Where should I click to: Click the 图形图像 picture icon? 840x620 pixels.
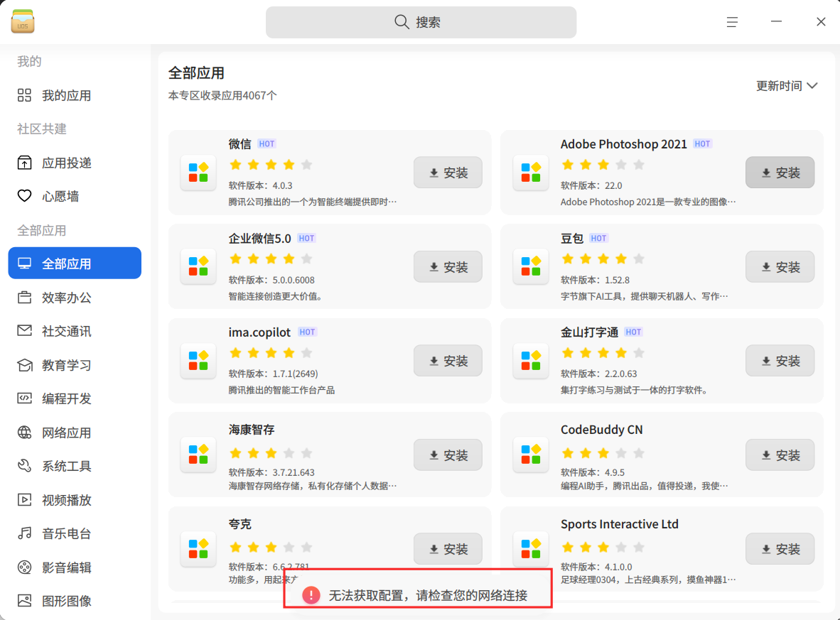click(25, 601)
